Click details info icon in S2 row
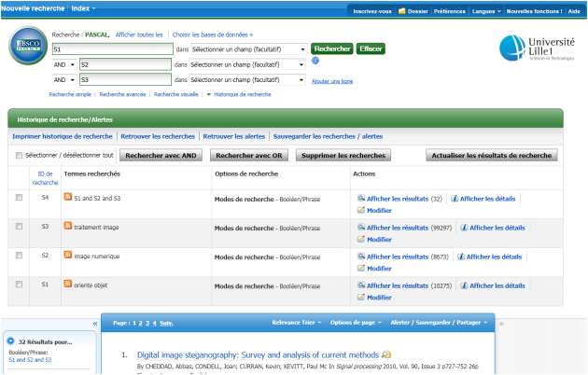 pos(461,257)
